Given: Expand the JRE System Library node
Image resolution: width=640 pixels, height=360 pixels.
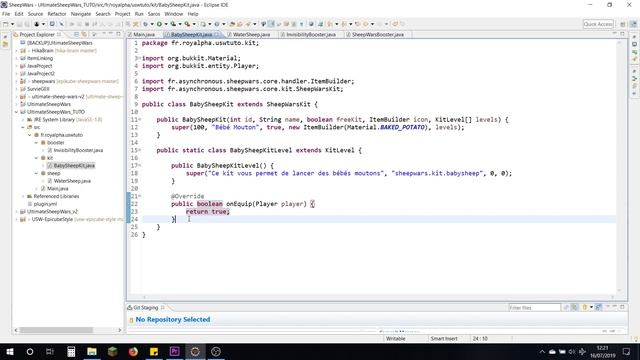Looking at the screenshot, I should (x=23, y=120).
